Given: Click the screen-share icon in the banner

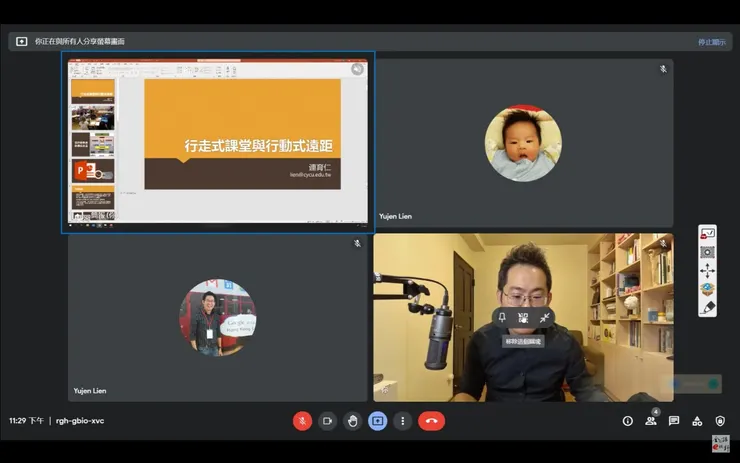Looking at the screenshot, I should (22, 42).
